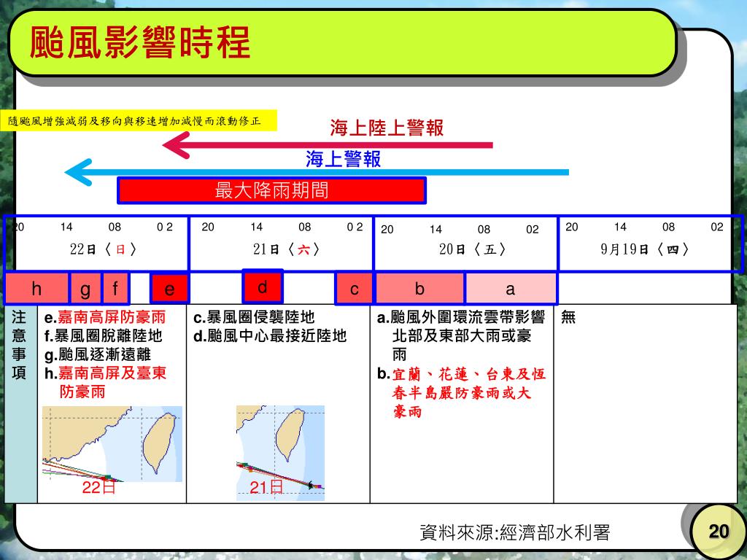This screenshot has width=747, height=560.
Task: Click the red sea-and-land warning arrow
Action: 328,145
